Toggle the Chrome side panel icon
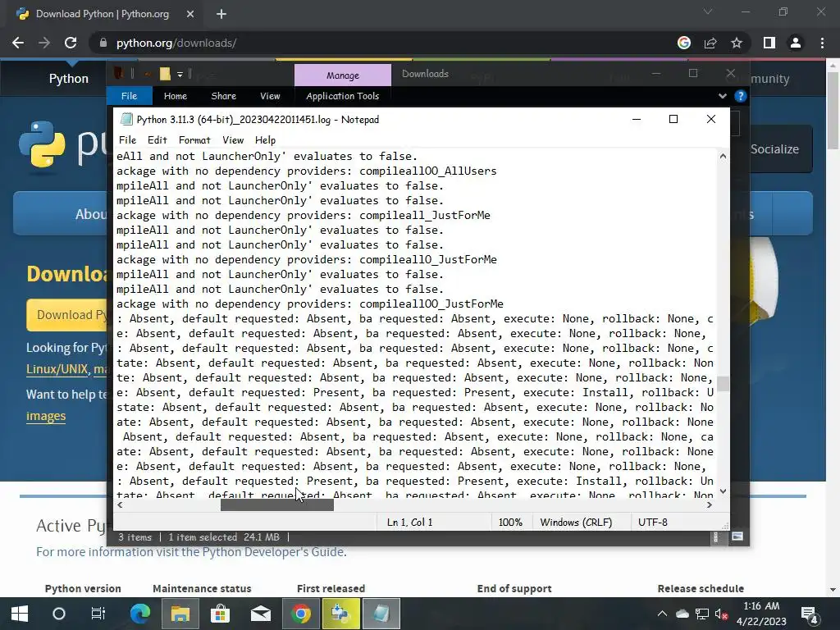Image resolution: width=840 pixels, height=630 pixels. point(769,43)
